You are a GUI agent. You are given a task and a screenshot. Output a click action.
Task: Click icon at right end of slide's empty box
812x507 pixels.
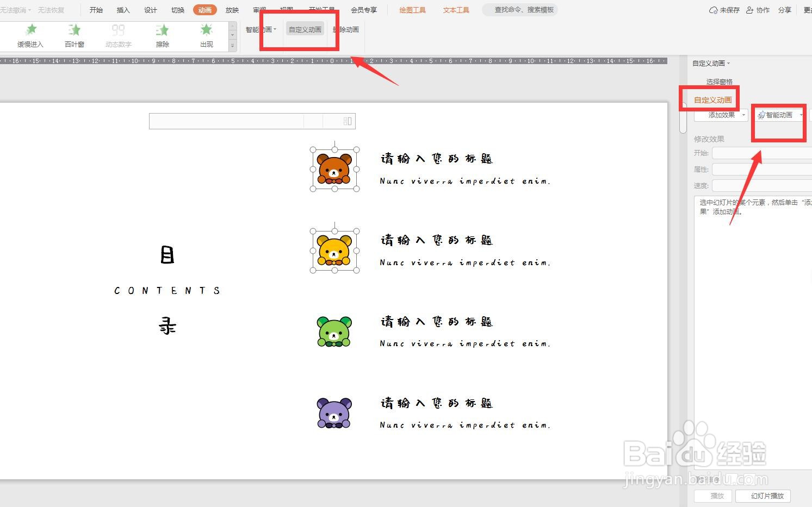pyautogui.click(x=348, y=121)
